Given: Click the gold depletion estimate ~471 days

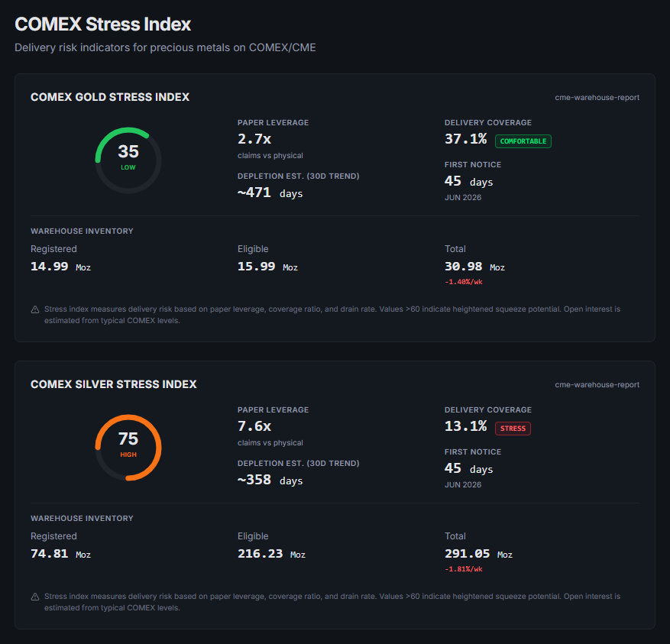Looking at the screenshot, I should 270,193.
